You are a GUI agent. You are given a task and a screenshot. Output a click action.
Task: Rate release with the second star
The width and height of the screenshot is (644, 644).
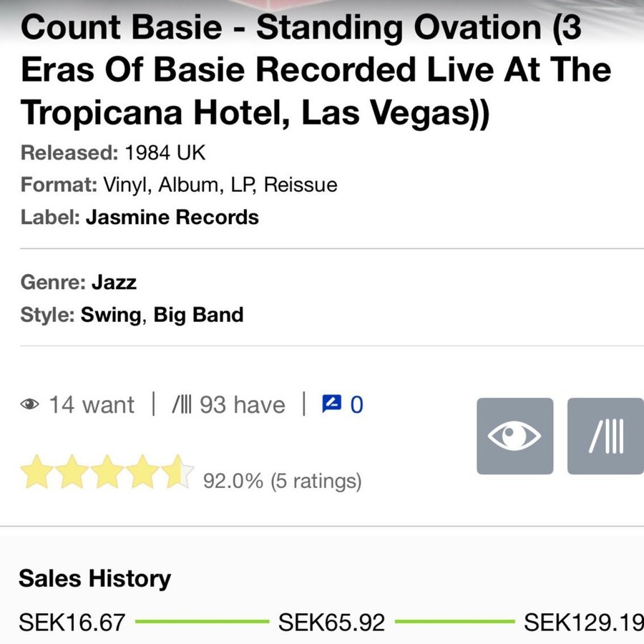(72, 472)
